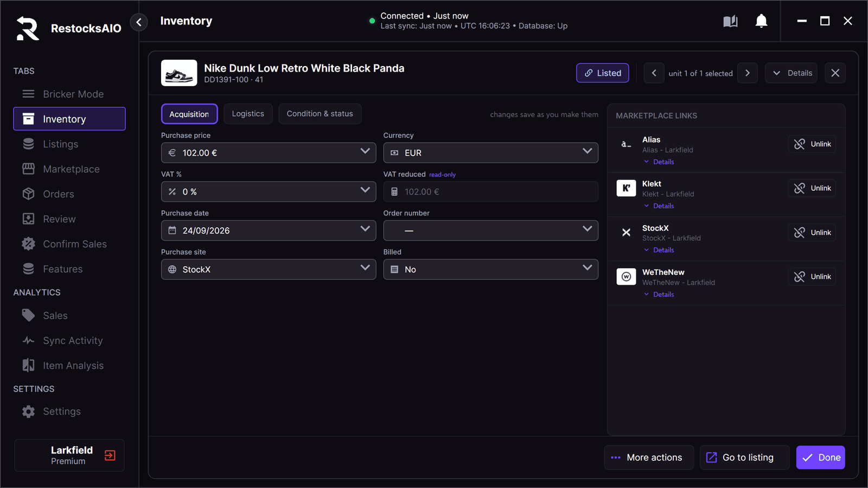Open Bricker Mode from the sidebar
Image resolution: width=868 pixels, height=488 pixels.
pyautogui.click(x=69, y=94)
